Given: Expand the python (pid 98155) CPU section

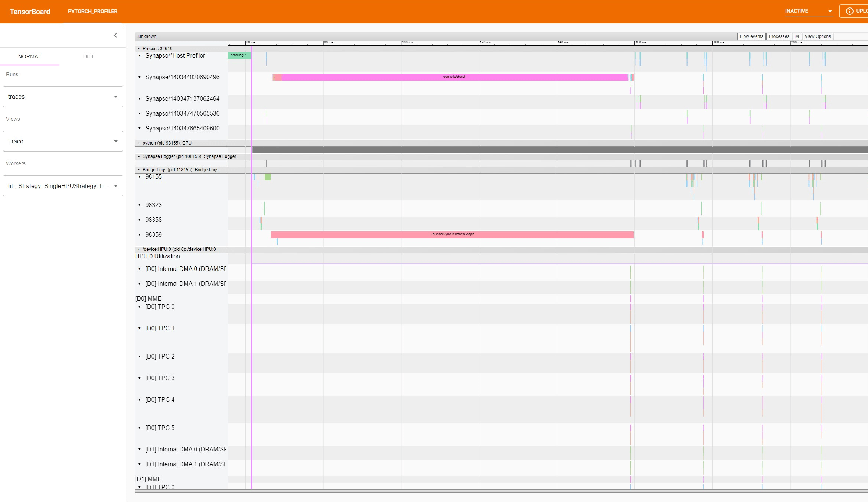Looking at the screenshot, I should 138,143.
